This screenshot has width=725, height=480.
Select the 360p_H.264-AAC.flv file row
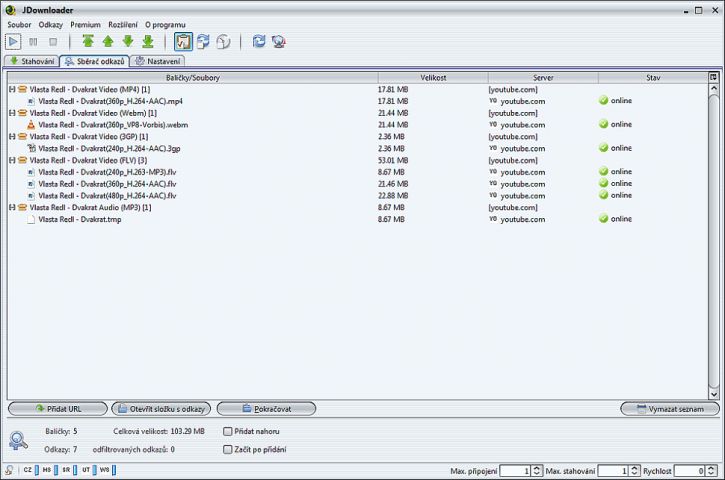pyautogui.click(x=357, y=184)
